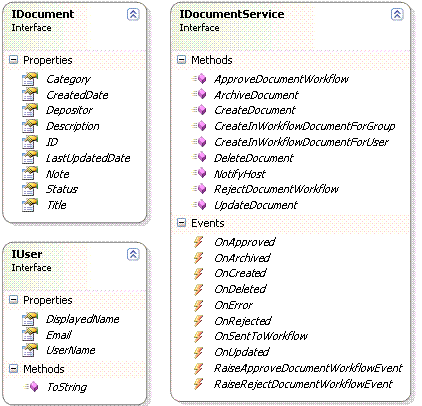Screen dimensions: 422x406
Task: Click the OnApproved event lightning icon
Action: pos(198,242)
